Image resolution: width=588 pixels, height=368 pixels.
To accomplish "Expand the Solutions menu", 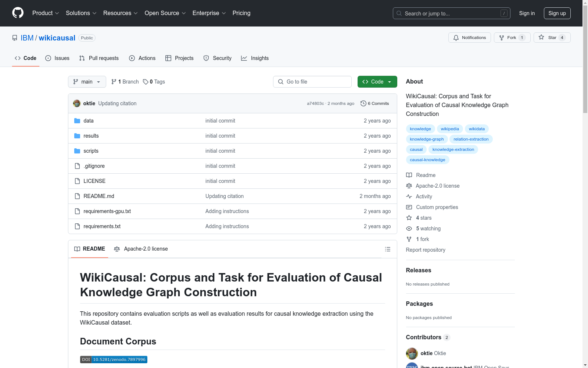I will (81, 13).
